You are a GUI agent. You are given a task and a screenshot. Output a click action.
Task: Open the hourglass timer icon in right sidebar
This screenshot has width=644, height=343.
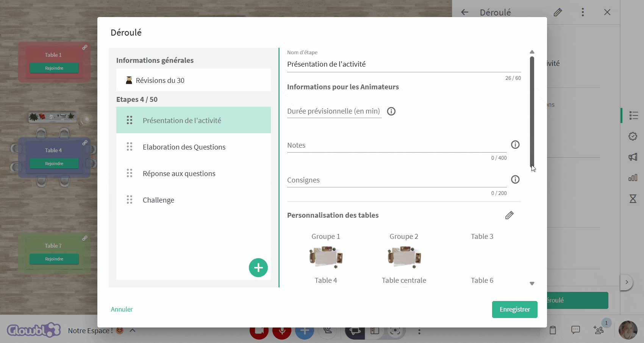coord(633,198)
